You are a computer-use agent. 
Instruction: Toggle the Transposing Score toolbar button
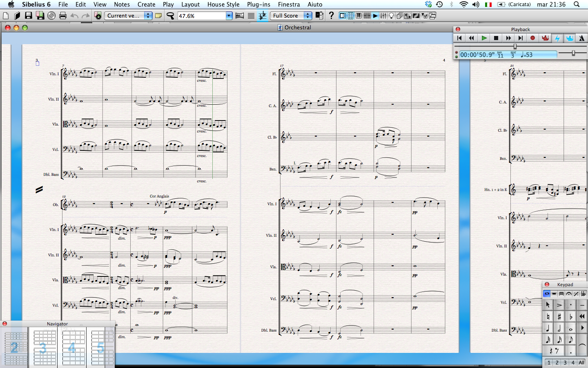click(263, 16)
